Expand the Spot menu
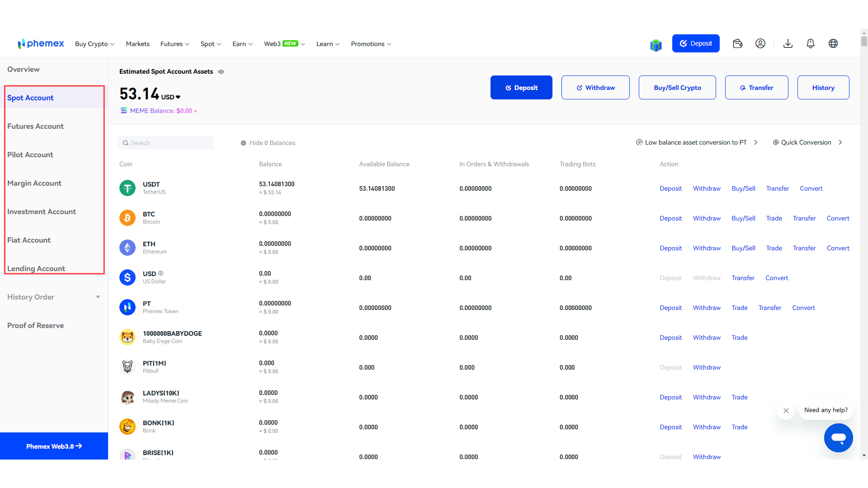This screenshot has height=488, width=868. [211, 44]
